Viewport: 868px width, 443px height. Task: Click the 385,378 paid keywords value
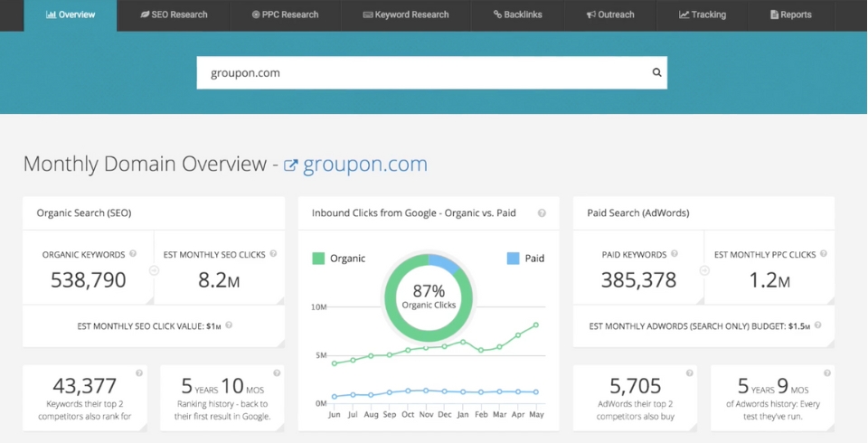click(638, 280)
